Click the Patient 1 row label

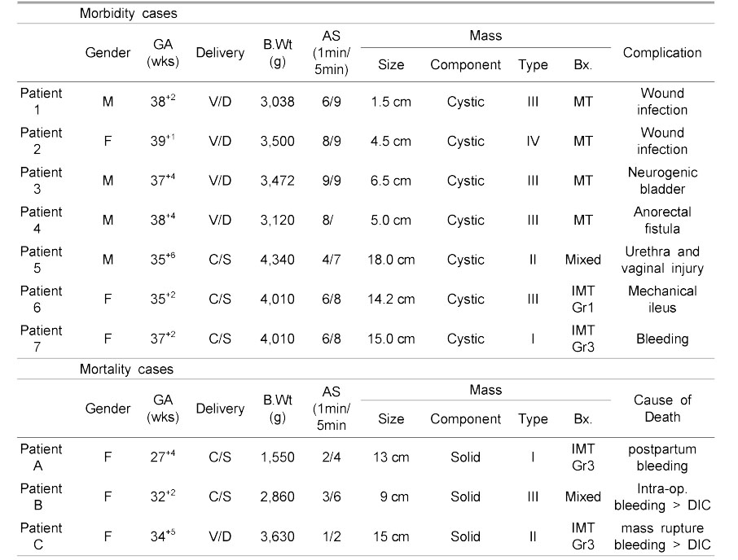41,102
